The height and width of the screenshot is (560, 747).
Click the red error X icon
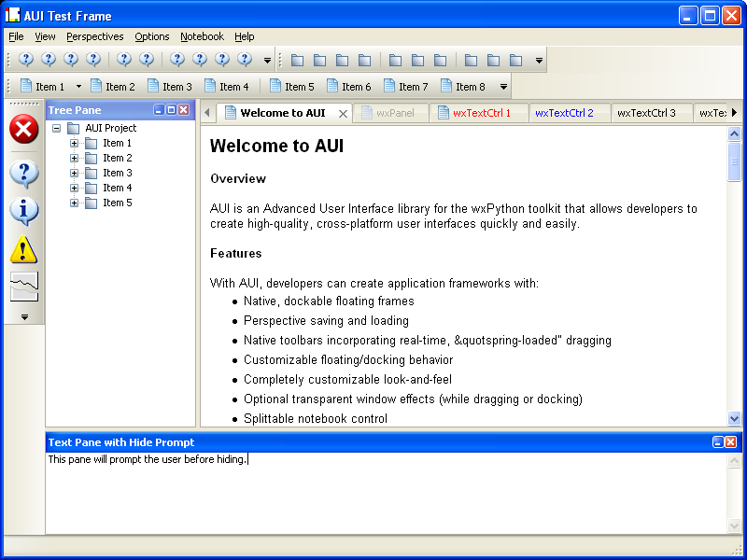23,129
